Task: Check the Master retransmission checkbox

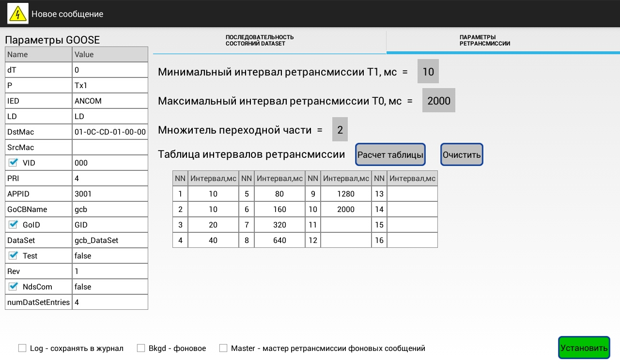Action: pyautogui.click(x=223, y=348)
